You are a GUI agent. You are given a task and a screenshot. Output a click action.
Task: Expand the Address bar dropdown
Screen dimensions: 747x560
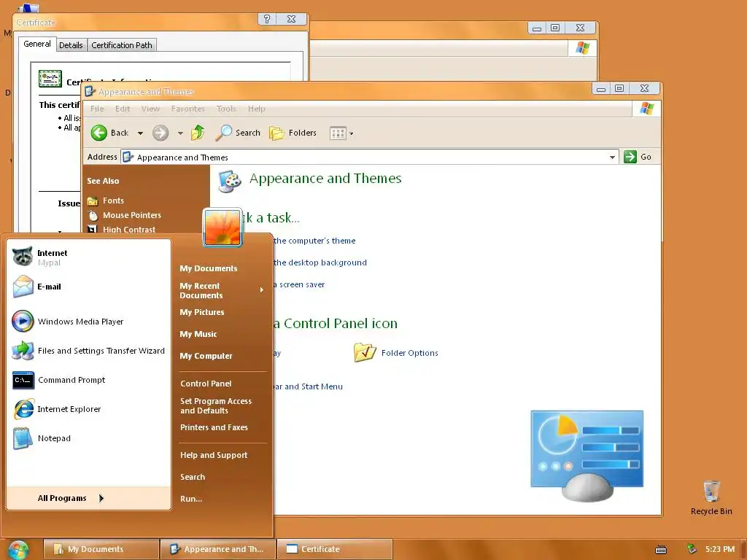(612, 157)
